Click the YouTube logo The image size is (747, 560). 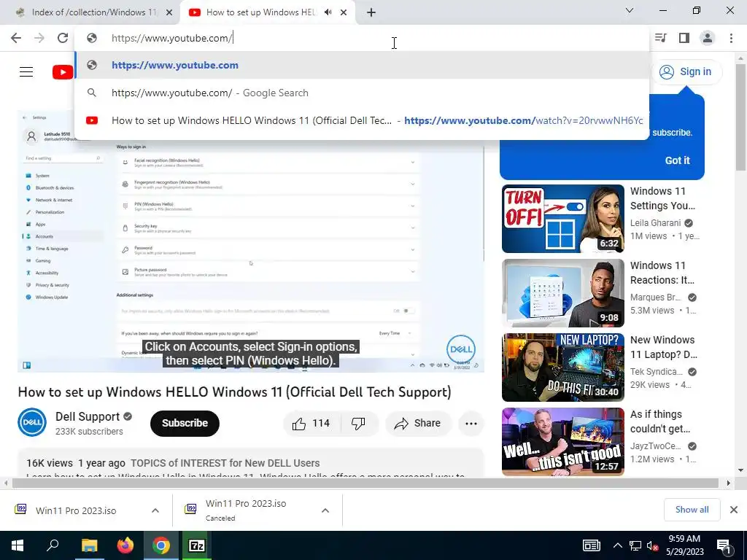click(63, 72)
